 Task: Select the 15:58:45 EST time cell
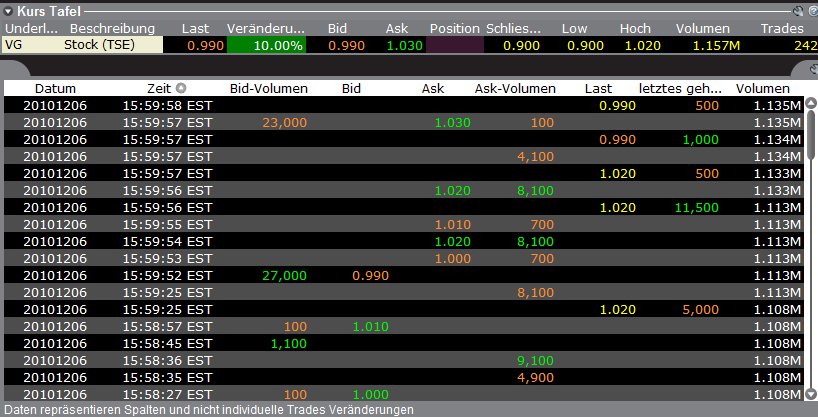[x=167, y=343]
